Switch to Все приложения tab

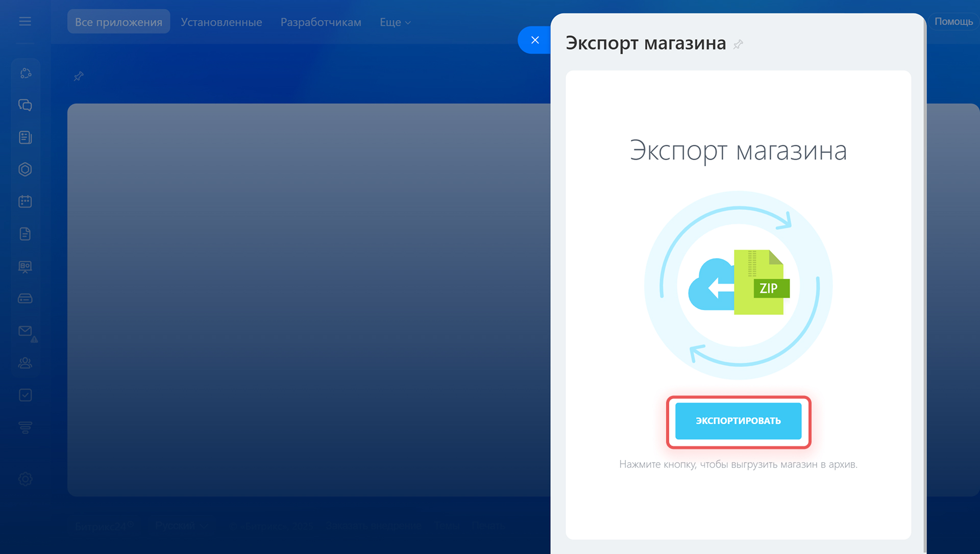[118, 22]
